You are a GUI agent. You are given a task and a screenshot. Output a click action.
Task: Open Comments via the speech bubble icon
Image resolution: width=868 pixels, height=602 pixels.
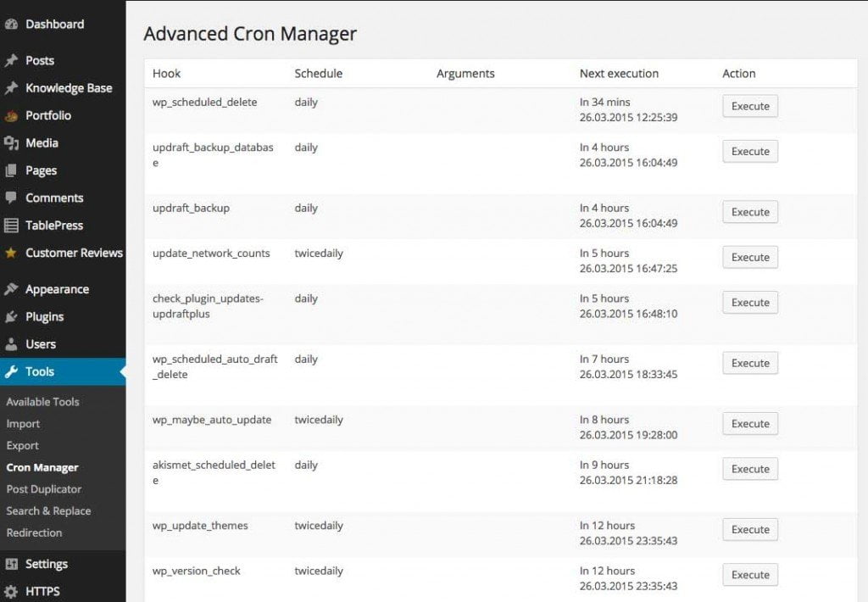pyautogui.click(x=12, y=198)
